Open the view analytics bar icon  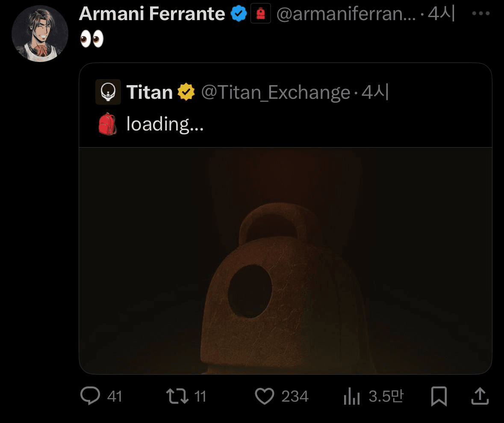(x=352, y=397)
